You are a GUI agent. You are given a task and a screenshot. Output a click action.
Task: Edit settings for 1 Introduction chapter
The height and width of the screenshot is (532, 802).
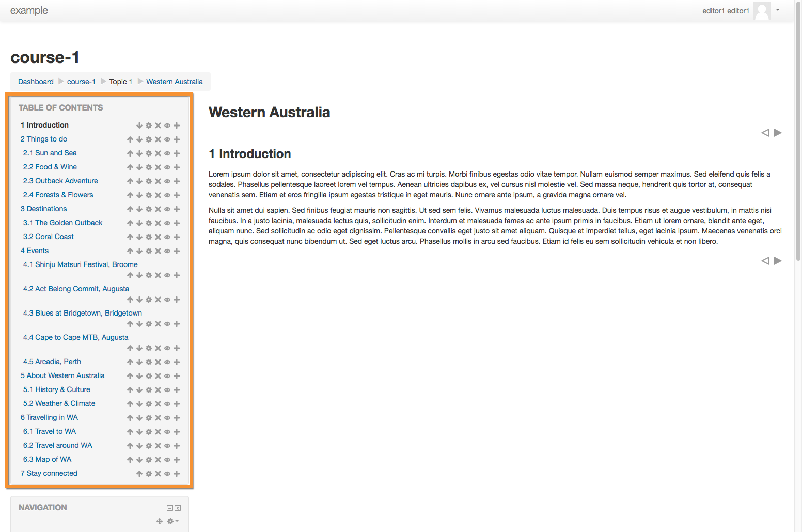149,126
